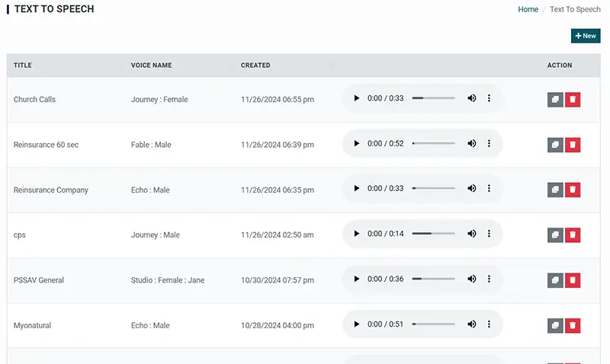Image resolution: width=610 pixels, height=364 pixels.
Task: Select the cps title cell
Action: tap(20, 235)
